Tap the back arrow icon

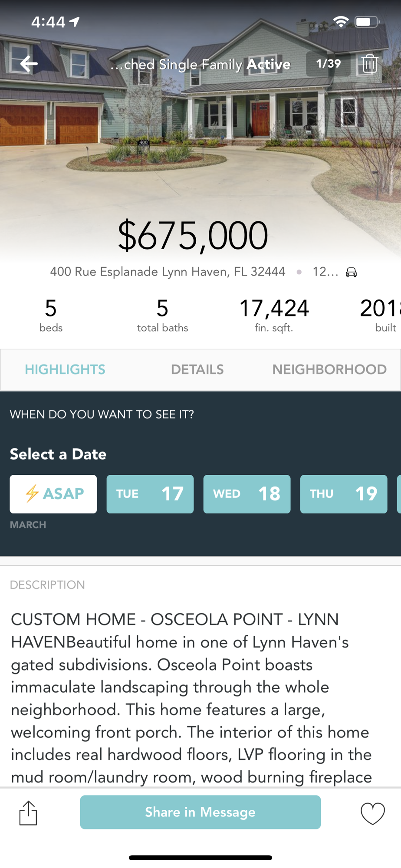click(x=29, y=64)
